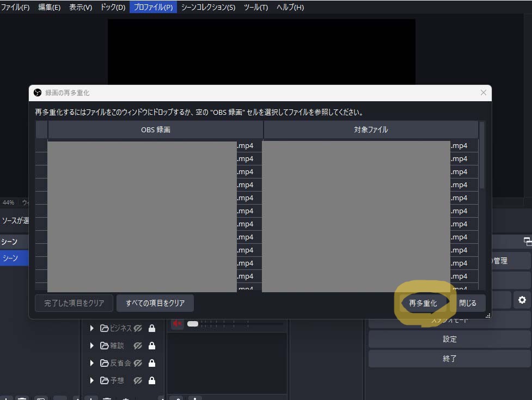
Task: Toggle the lock on 雑談 group
Action: pos(152,346)
